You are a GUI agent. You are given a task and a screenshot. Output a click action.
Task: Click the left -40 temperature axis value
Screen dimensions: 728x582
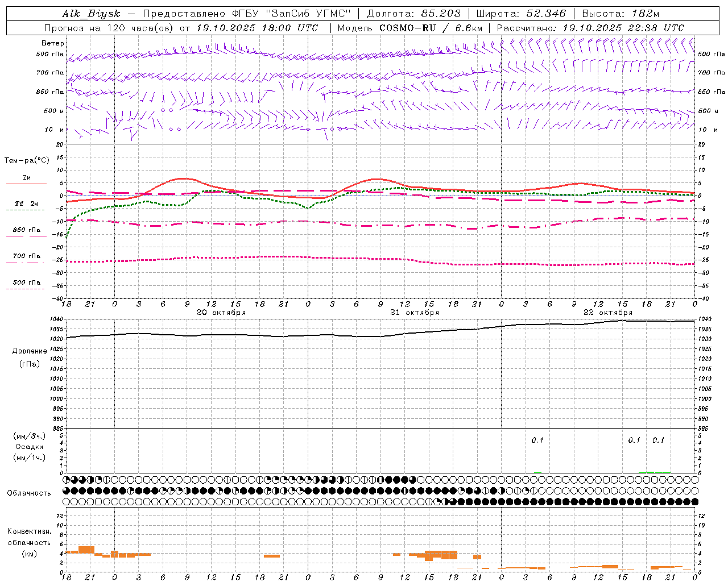[59, 299]
